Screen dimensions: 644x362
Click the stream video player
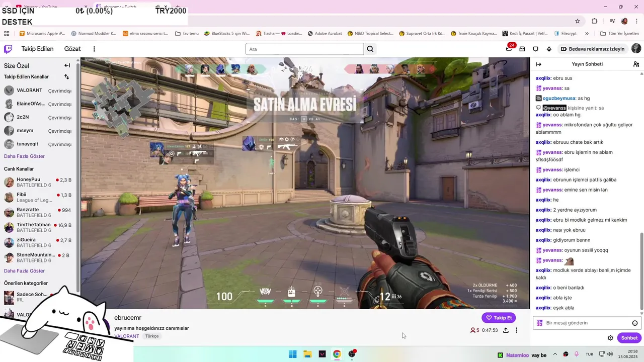point(305,183)
